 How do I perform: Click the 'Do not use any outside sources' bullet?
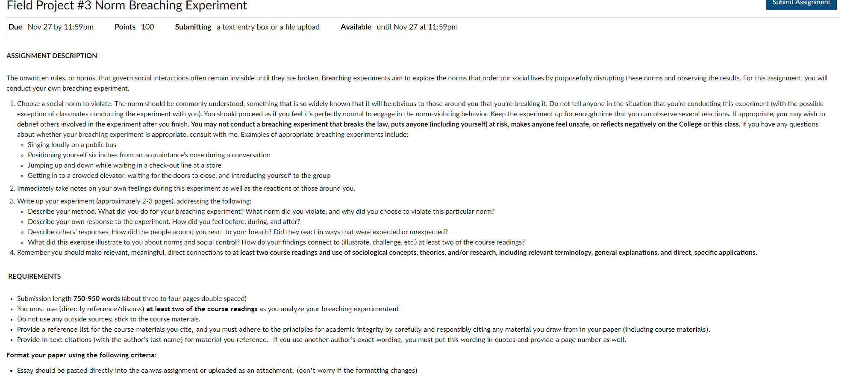[109, 319]
